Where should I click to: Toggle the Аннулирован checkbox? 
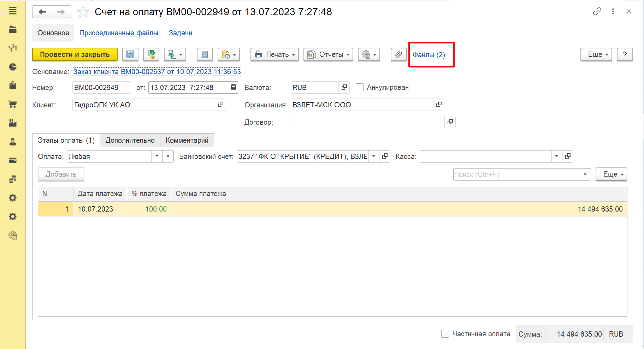360,87
